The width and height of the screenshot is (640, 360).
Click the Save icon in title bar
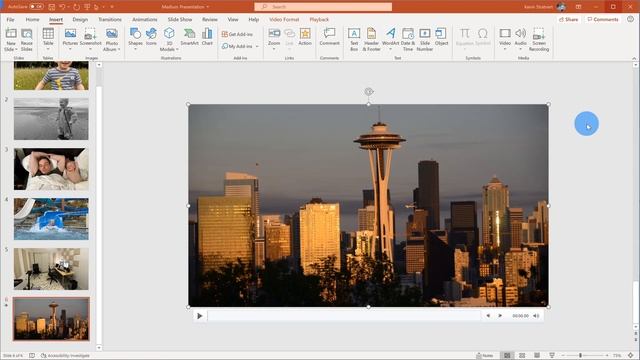click(x=51, y=7)
